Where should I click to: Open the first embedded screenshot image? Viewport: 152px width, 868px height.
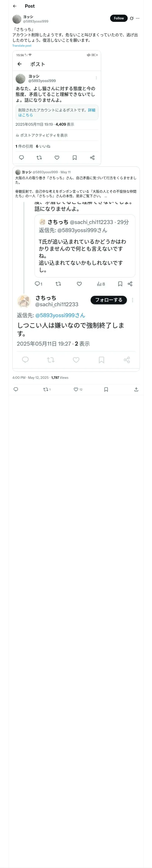tap(57, 108)
